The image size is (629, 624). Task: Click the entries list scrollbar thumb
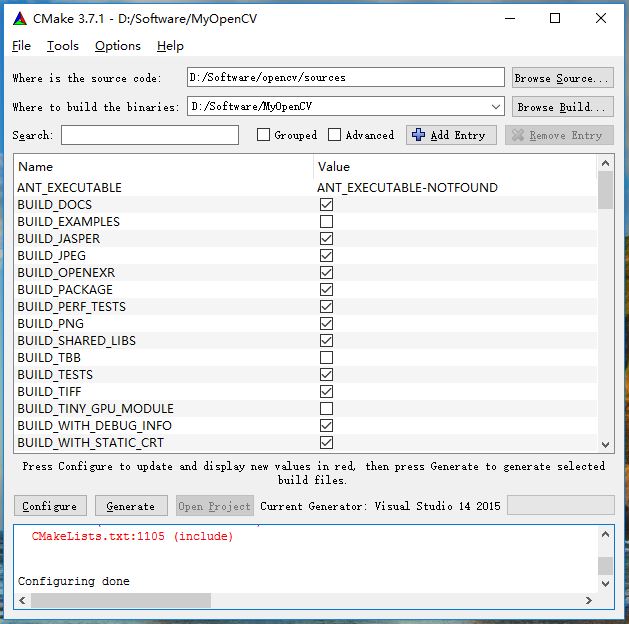pos(605,190)
